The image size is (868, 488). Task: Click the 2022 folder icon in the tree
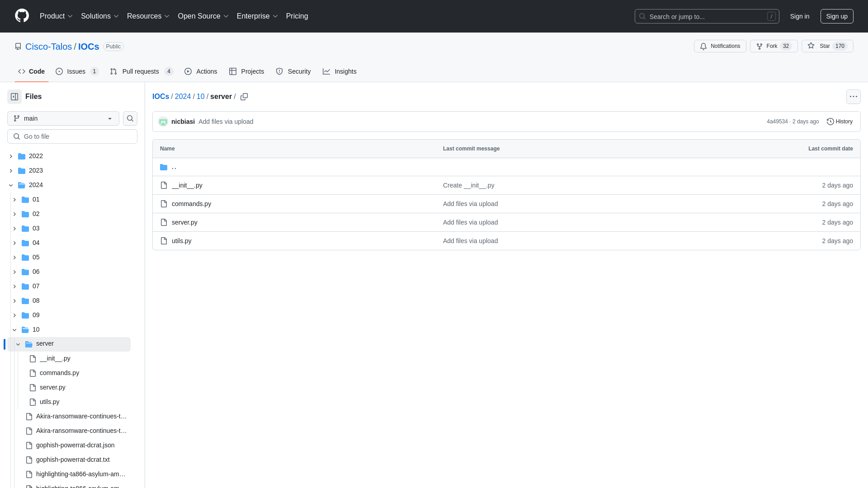point(22,156)
